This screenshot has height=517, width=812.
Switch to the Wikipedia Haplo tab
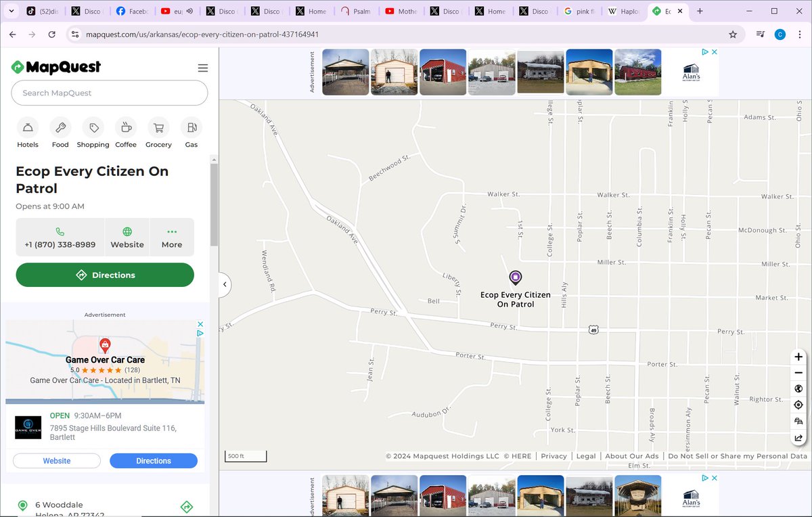pos(624,12)
